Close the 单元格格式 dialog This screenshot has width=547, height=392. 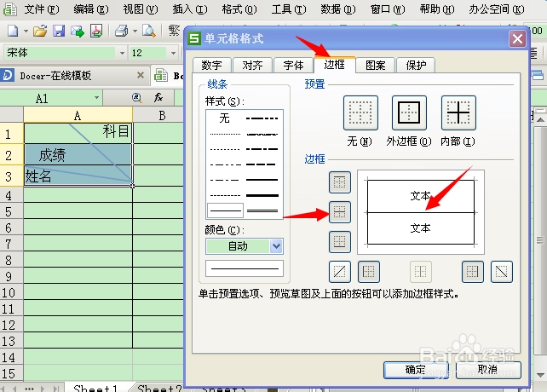point(517,38)
